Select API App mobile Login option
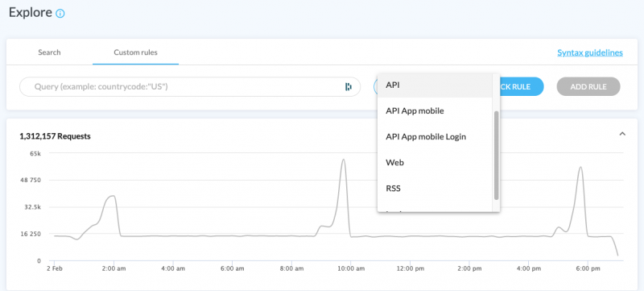This screenshot has width=644, height=291. [435, 137]
